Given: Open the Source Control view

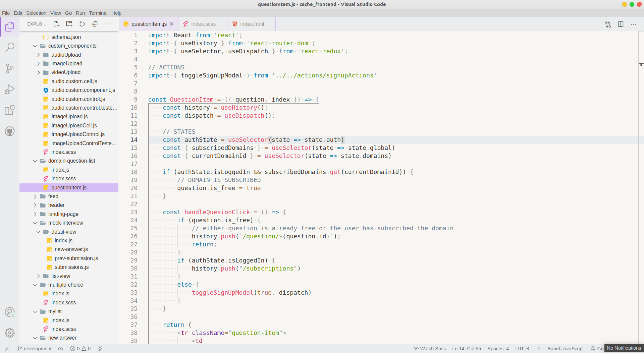Looking at the screenshot, I should (10, 68).
